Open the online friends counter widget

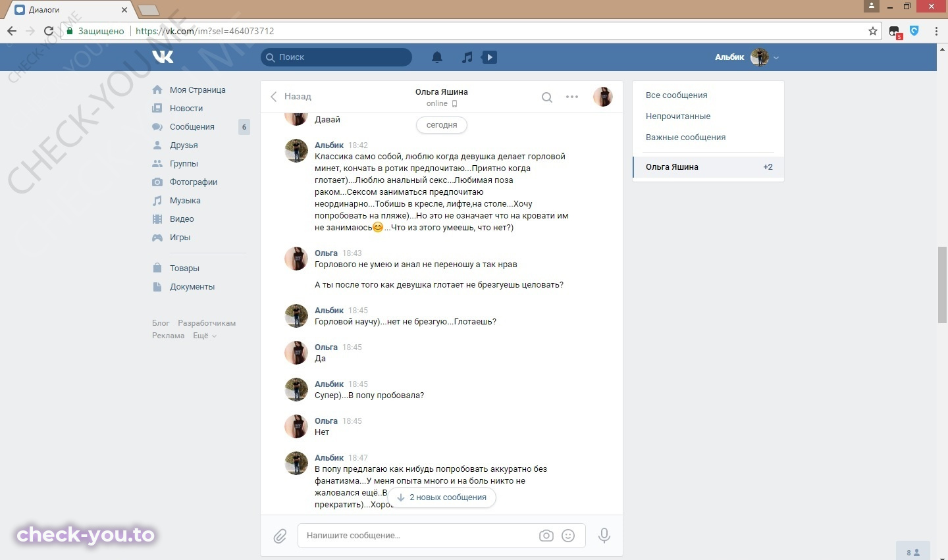[912, 552]
